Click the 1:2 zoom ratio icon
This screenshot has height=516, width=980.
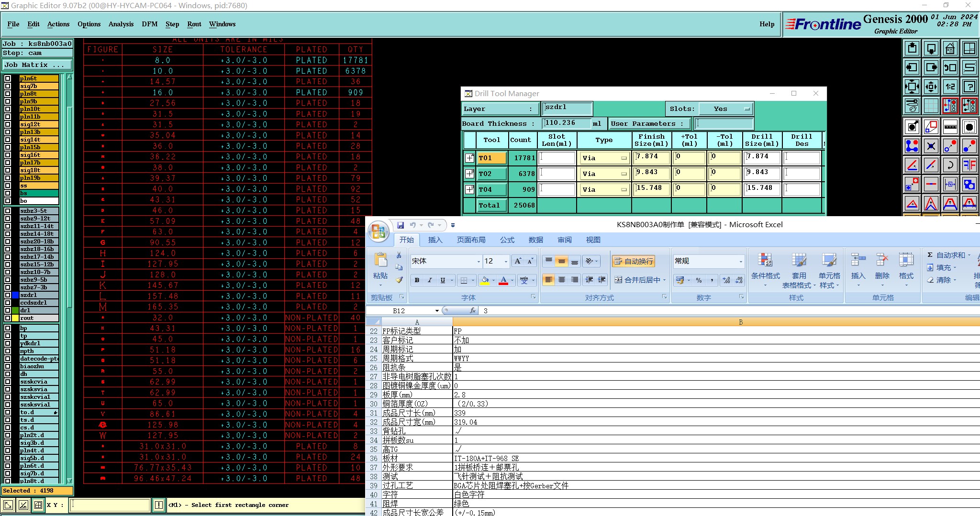point(950,87)
